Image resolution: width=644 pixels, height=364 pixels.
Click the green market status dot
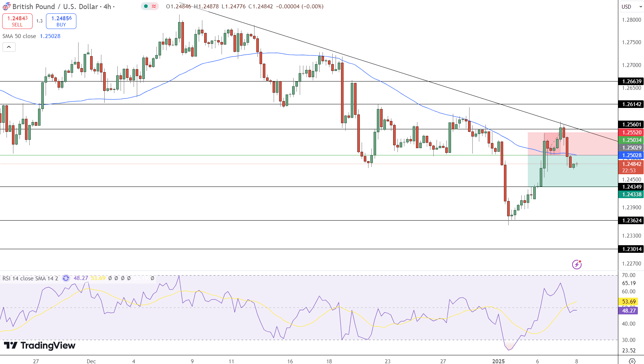tap(146, 6)
